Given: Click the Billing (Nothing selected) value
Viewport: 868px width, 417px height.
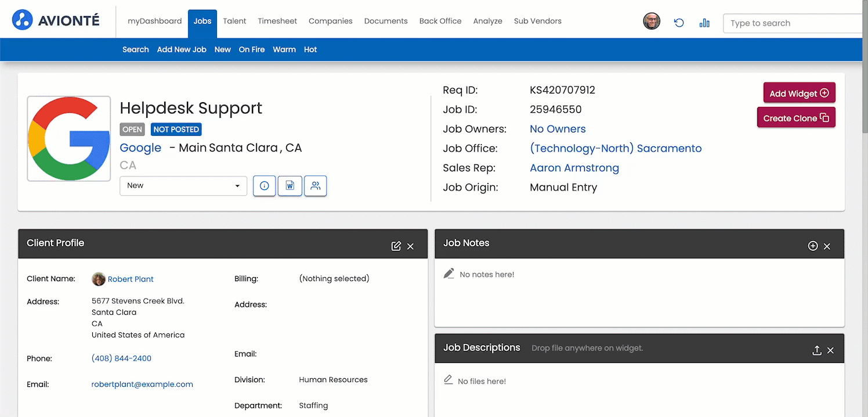Looking at the screenshot, I should click(x=334, y=279).
